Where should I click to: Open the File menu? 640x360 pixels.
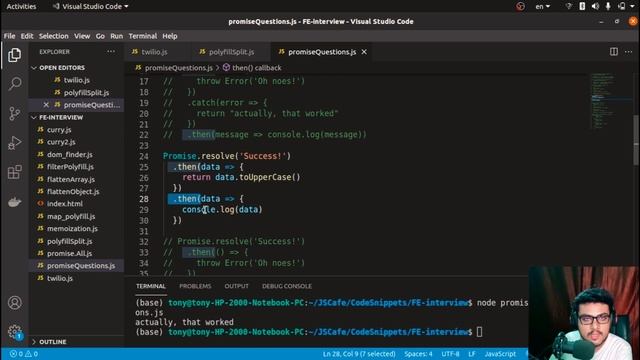click(9, 36)
